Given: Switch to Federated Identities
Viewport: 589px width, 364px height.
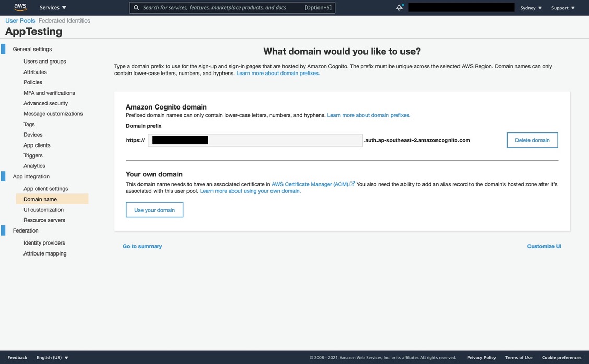Looking at the screenshot, I should (64, 21).
